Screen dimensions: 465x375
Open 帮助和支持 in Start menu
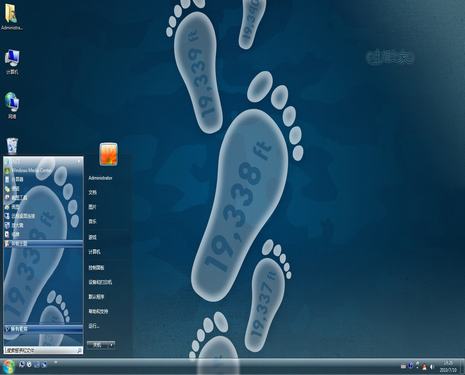click(98, 311)
